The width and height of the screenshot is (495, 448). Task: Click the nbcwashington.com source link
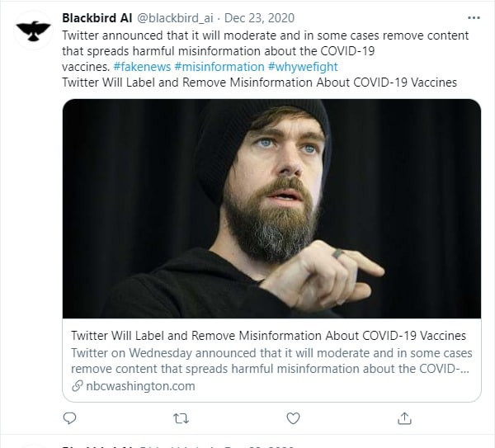pyautogui.click(x=140, y=385)
